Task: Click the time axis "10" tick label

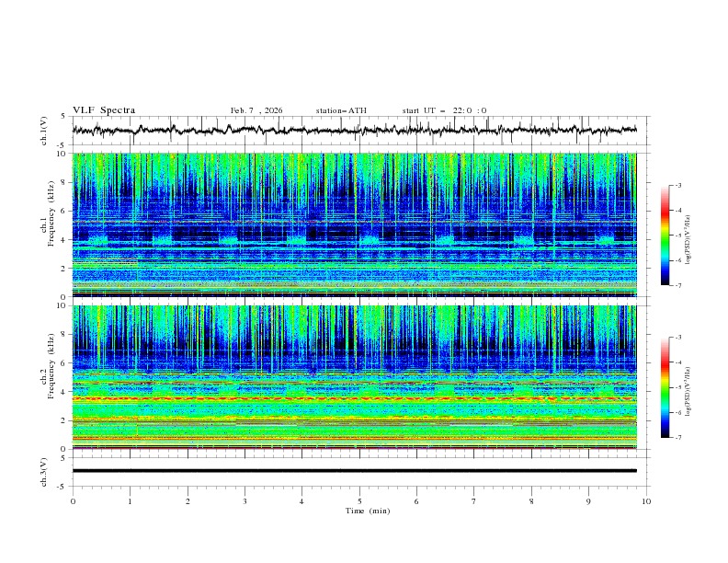Action: click(646, 501)
